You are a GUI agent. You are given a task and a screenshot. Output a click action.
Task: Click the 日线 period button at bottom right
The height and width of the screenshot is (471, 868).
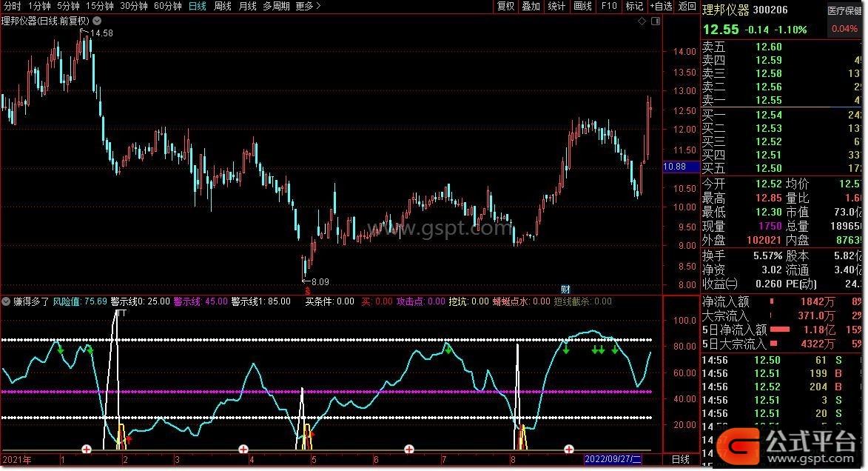(680, 459)
